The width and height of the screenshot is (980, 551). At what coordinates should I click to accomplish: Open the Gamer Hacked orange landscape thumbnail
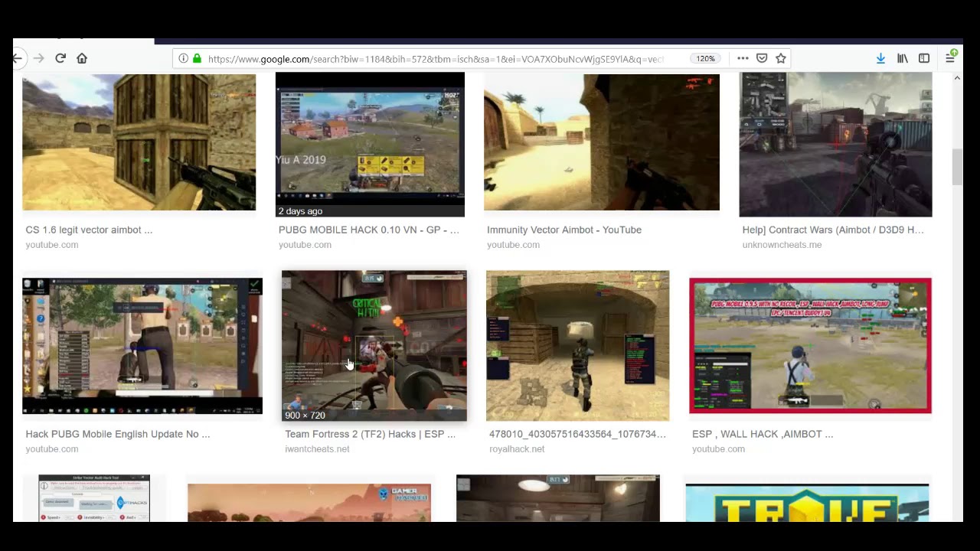point(309,503)
